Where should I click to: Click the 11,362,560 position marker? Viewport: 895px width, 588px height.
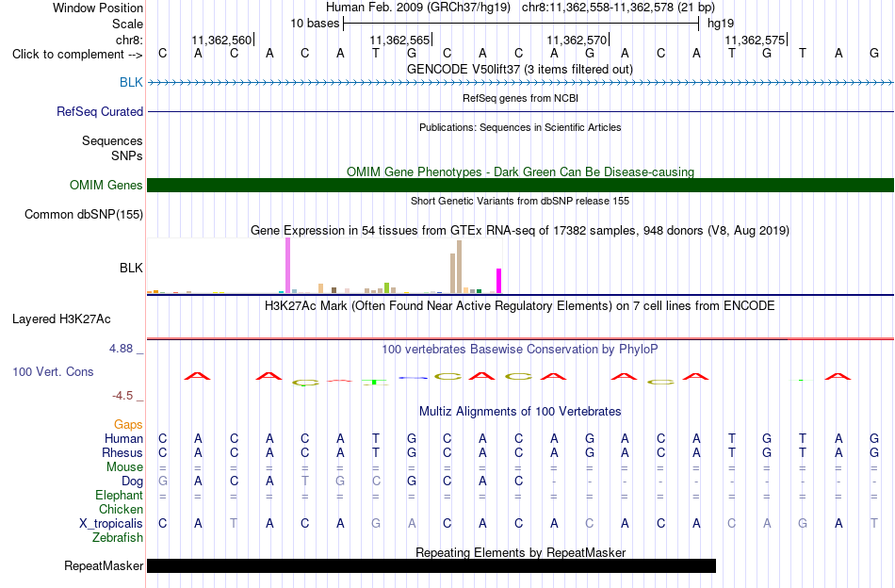[221, 40]
